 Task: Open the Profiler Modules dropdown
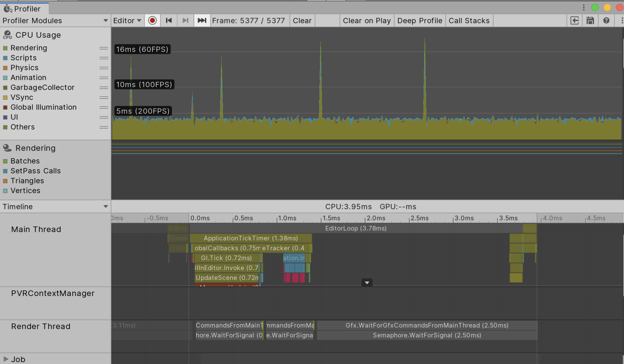(x=106, y=20)
